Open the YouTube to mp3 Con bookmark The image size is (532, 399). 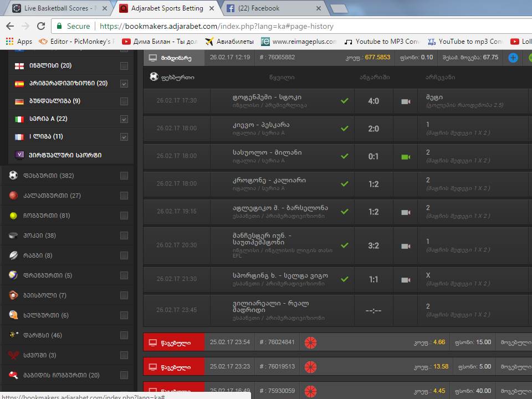click(x=465, y=42)
